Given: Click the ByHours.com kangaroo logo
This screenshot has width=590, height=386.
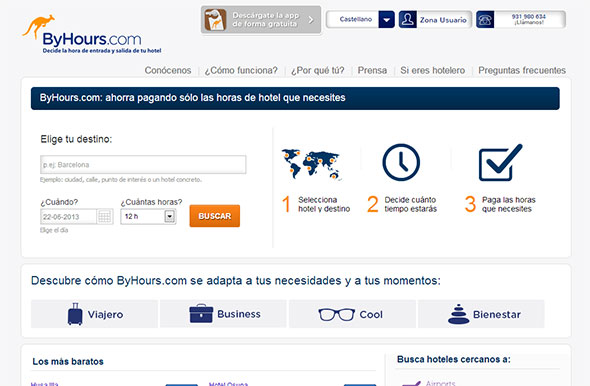Looking at the screenshot, I should (x=91, y=35).
